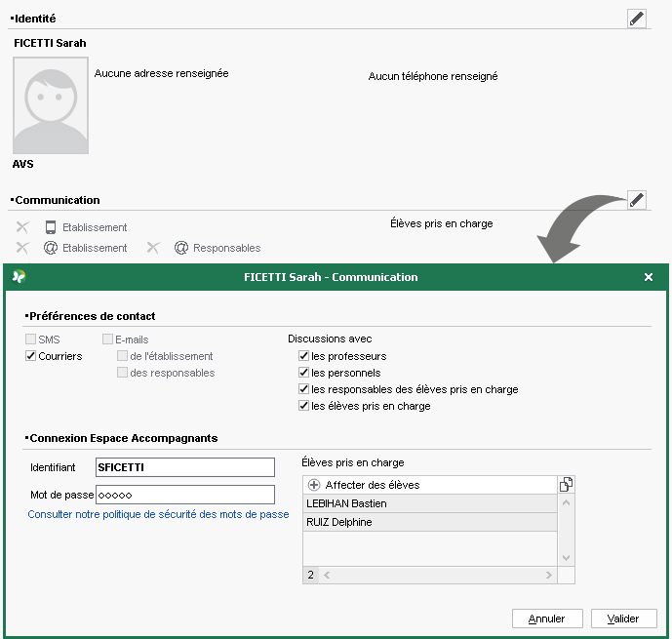Uncheck 'les responsables des élèves pris en charge'
The width and height of the screenshot is (672, 639).
click(x=304, y=389)
